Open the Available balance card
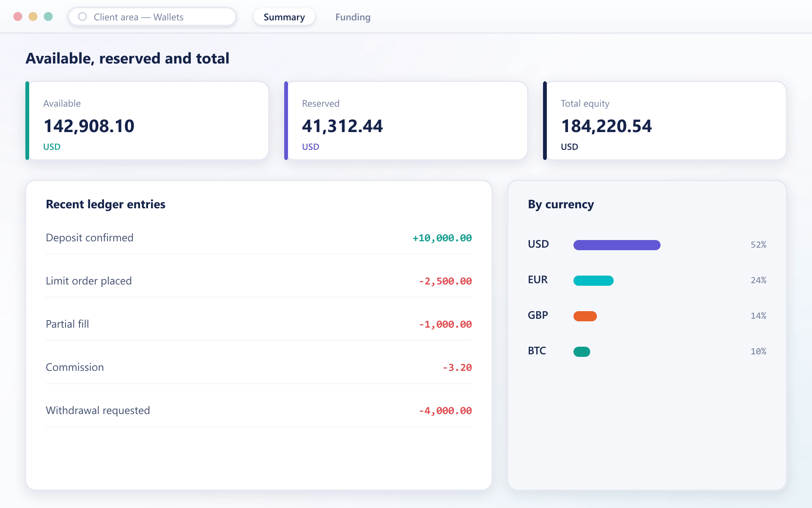The image size is (812, 508). 147,121
